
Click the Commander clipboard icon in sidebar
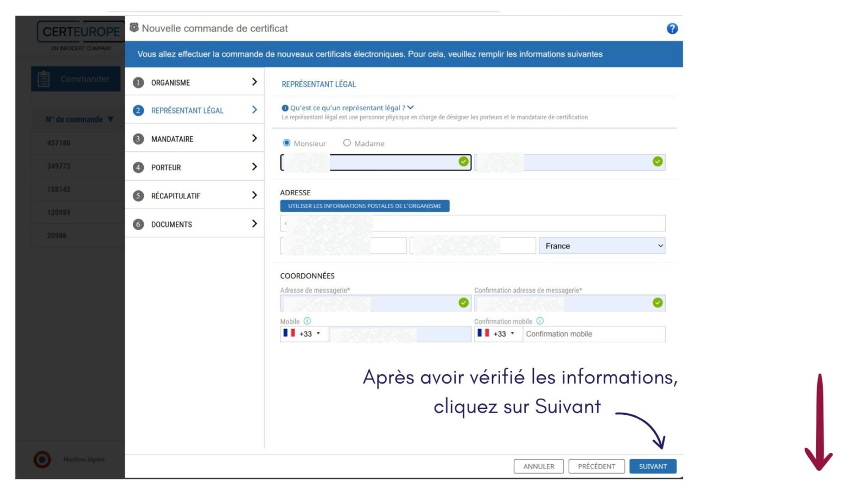44,79
